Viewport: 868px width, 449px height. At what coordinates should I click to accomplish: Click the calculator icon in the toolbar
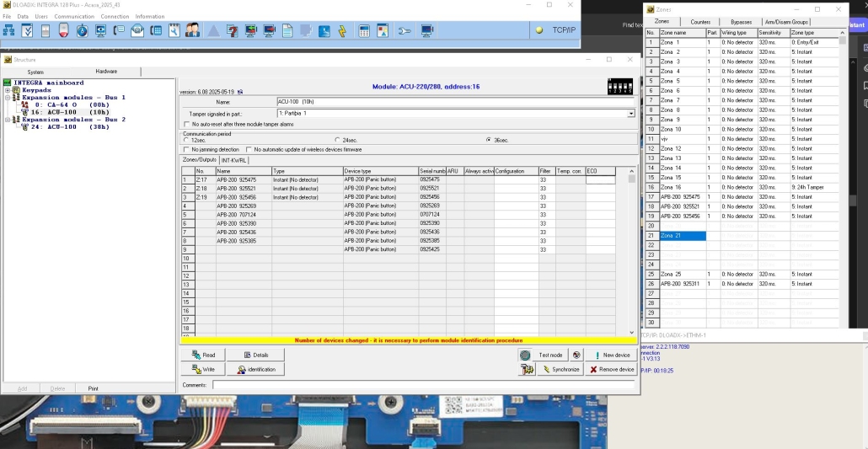pyautogui.click(x=364, y=31)
